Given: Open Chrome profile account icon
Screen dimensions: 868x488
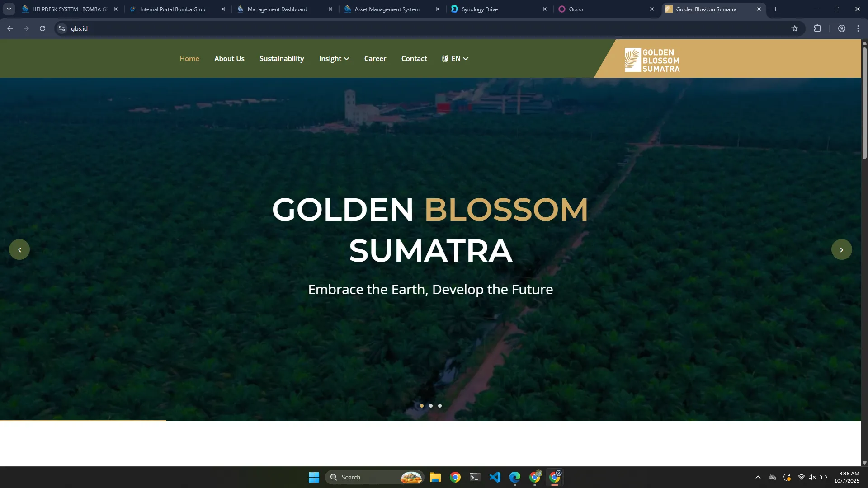Looking at the screenshot, I should click(841, 28).
